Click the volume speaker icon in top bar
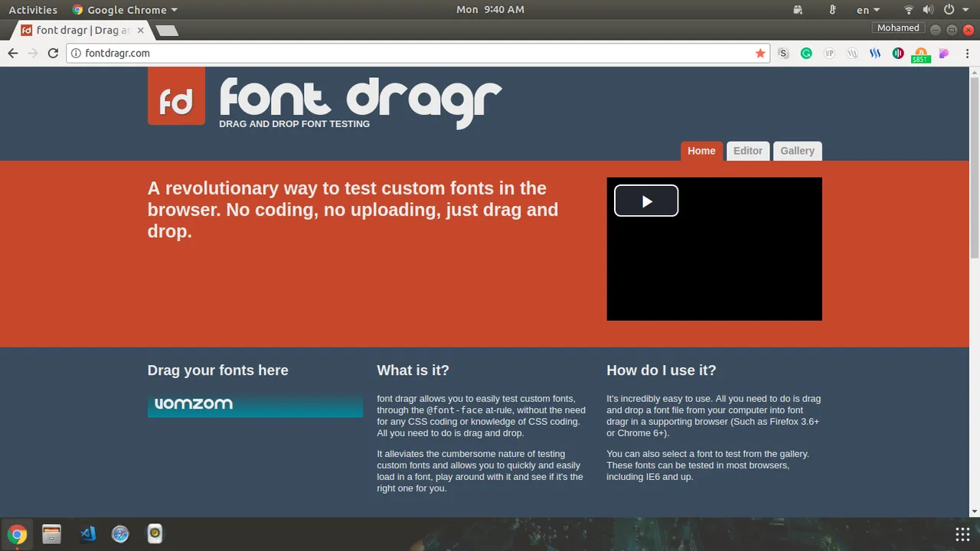Viewport: 980px width, 551px height. point(928,9)
